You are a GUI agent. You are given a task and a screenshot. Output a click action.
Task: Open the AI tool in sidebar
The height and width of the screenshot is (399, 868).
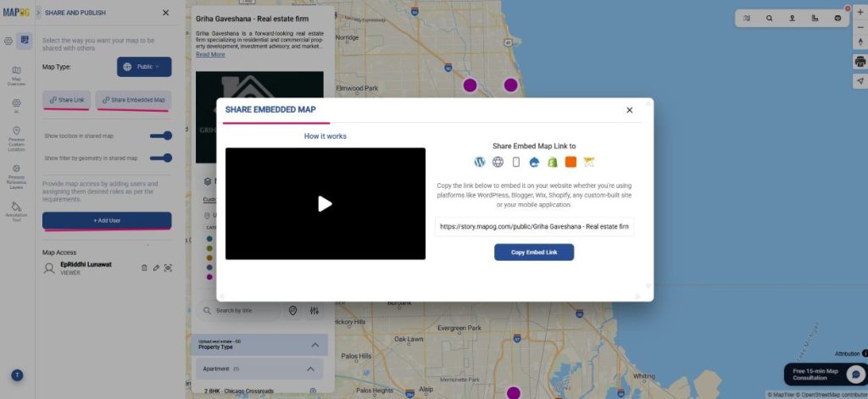[x=16, y=106]
